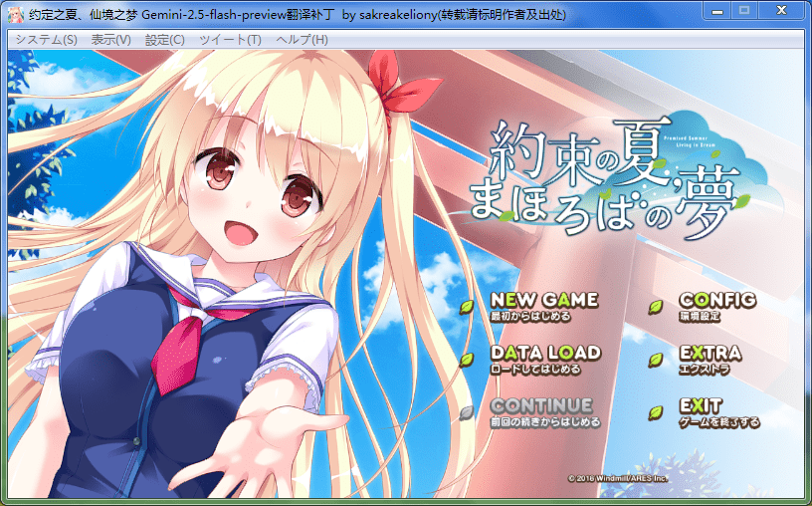Select DATA LOAD to load a save
The image size is (812, 506).
point(545,359)
